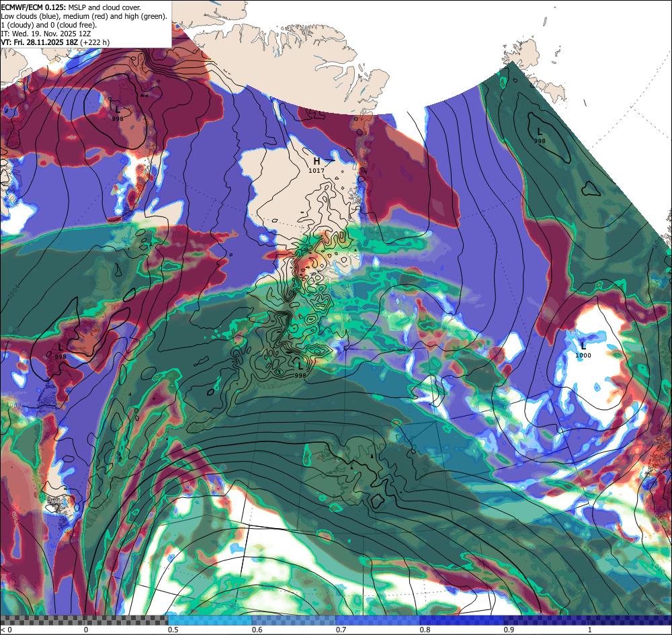Click the 'ECMWF/ECM 0.125: MSLP and cloud cover' title line
The height and width of the screenshot is (635, 672).
71,7
